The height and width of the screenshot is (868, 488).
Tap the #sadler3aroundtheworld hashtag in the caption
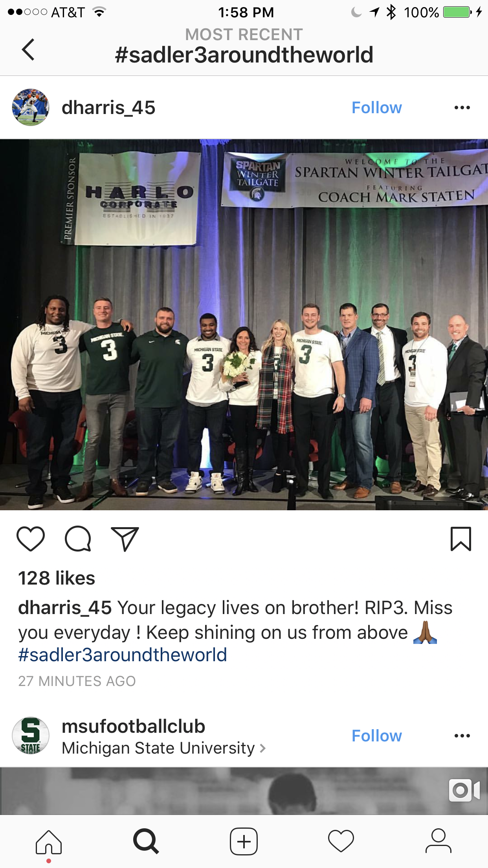coord(123,655)
